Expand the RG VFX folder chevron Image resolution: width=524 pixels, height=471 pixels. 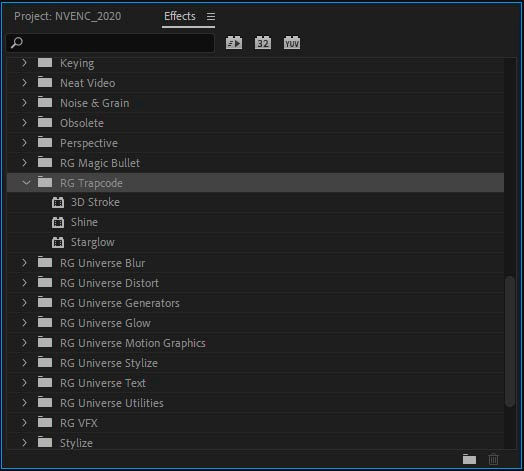24,423
